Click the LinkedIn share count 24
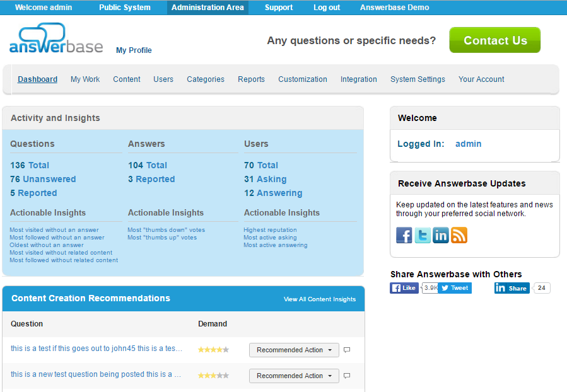The width and height of the screenshot is (567, 392). coord(542,288)
